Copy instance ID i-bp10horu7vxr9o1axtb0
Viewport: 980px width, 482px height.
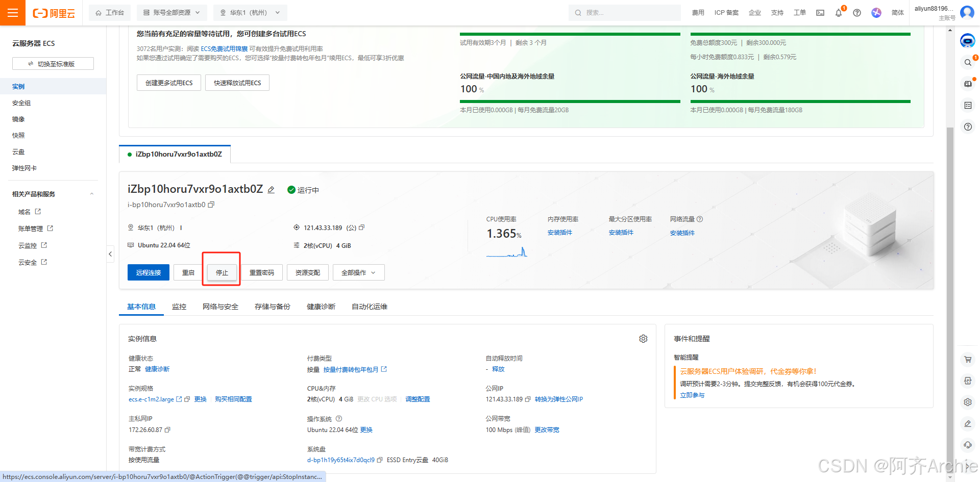[x=211, y=205]
